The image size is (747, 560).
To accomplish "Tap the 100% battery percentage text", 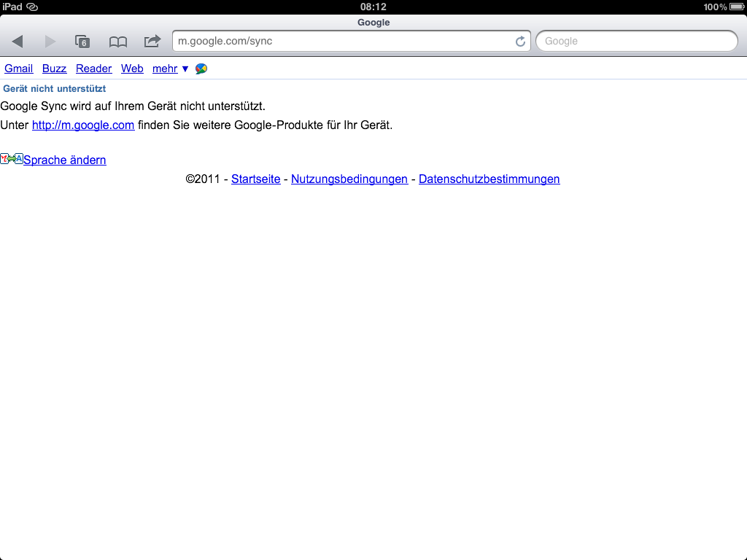I will (x=715, y=7).
